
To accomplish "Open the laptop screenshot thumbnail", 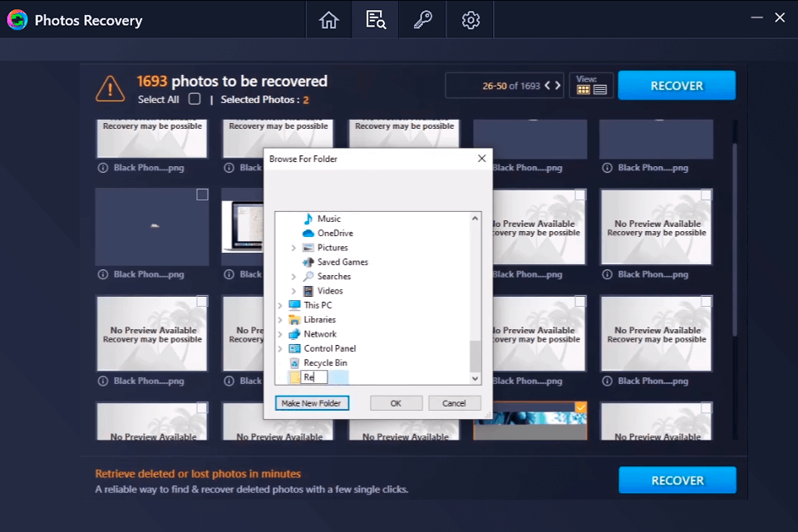I will 243,227.
